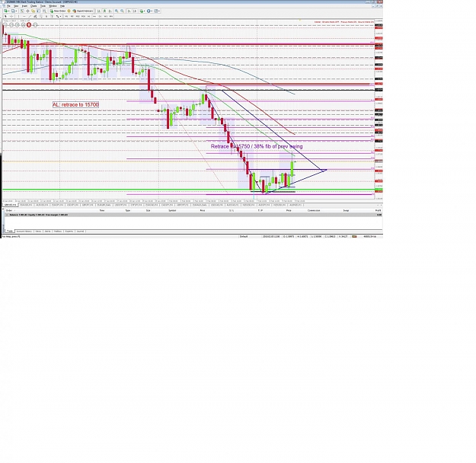This screenshot has width=476, height=463.
Task: Open the Window menu
Action: (x=53, y=6)
